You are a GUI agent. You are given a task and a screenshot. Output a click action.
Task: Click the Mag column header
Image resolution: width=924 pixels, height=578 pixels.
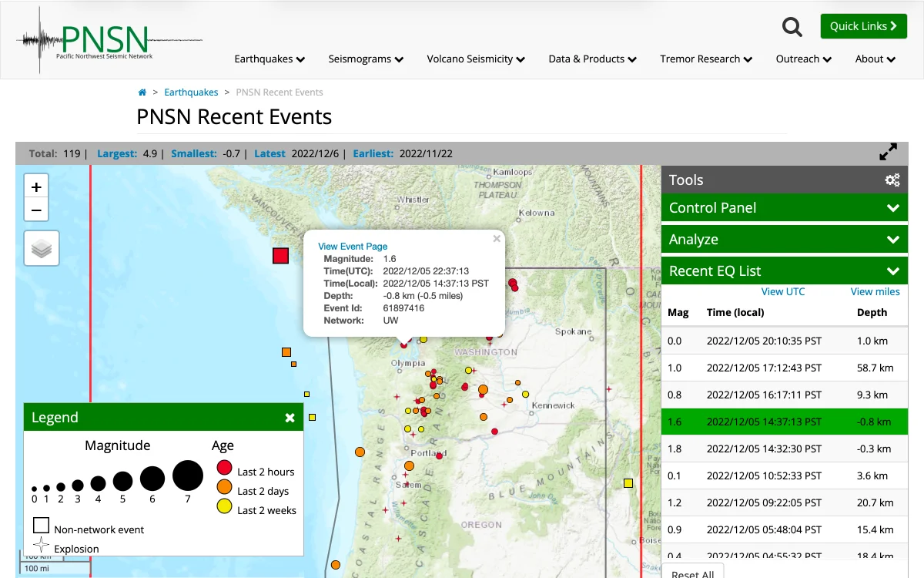678,313
